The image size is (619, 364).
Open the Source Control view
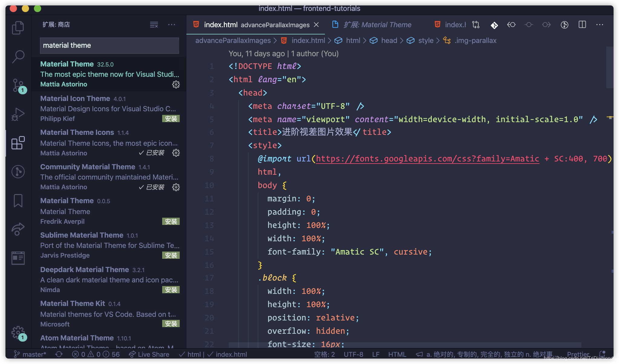18,86
